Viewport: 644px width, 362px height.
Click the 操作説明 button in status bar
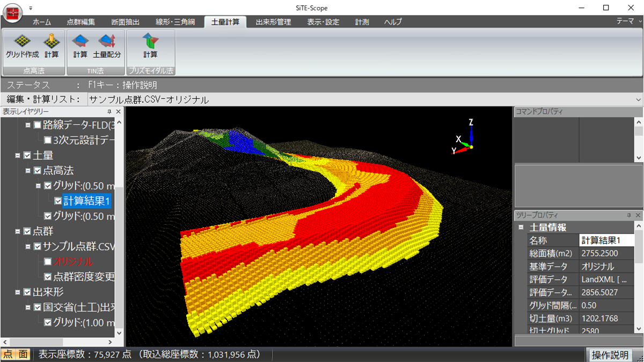[610, 354]
